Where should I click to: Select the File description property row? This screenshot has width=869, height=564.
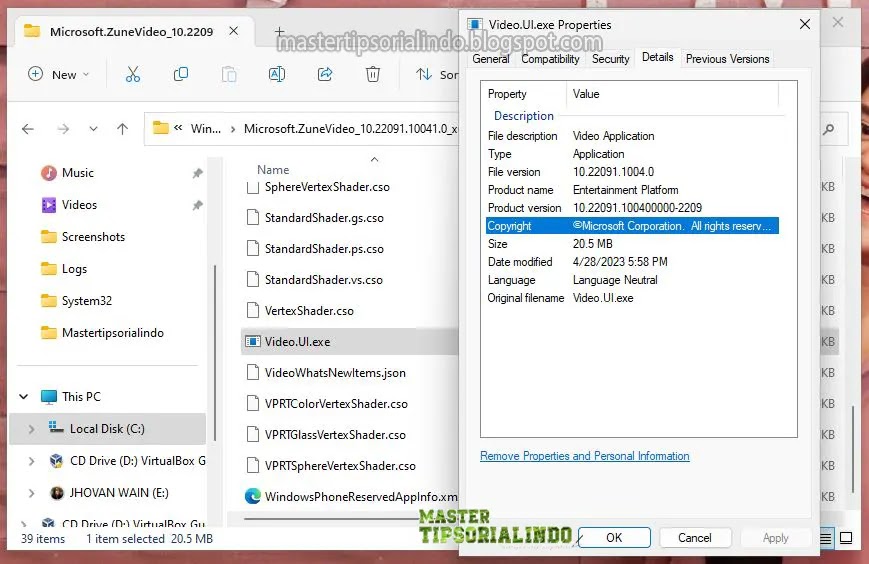[x=632, y=136]
